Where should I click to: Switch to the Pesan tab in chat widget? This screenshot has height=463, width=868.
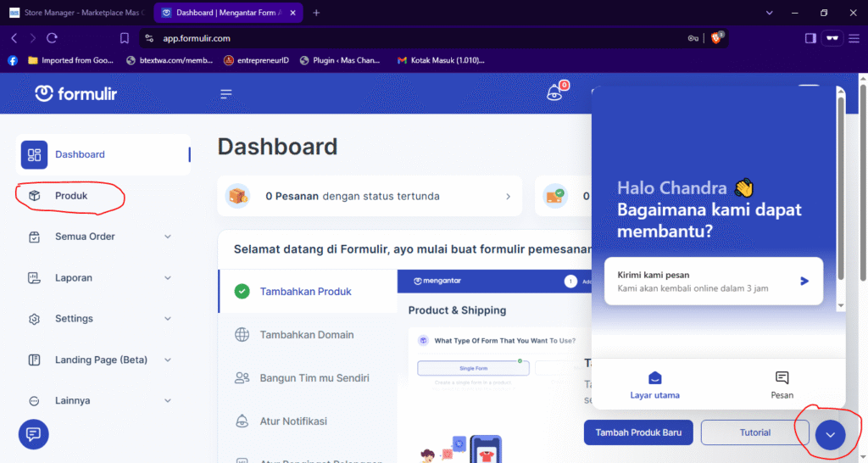[x=782, y=384]
